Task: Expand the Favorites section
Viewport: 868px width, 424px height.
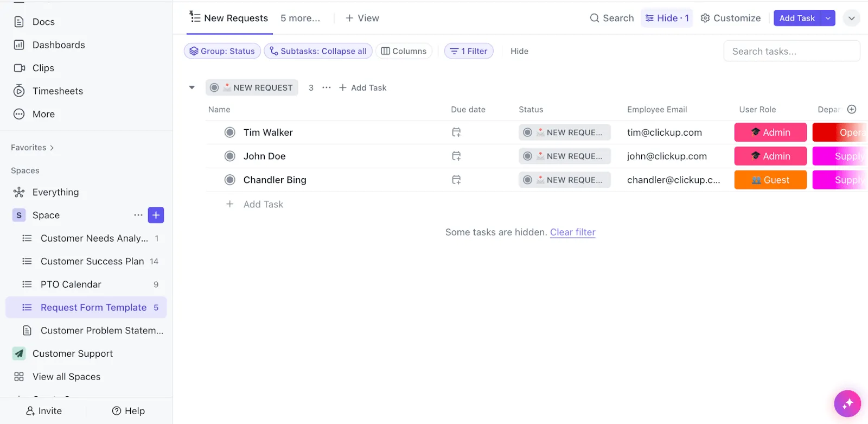Action: 33,148
